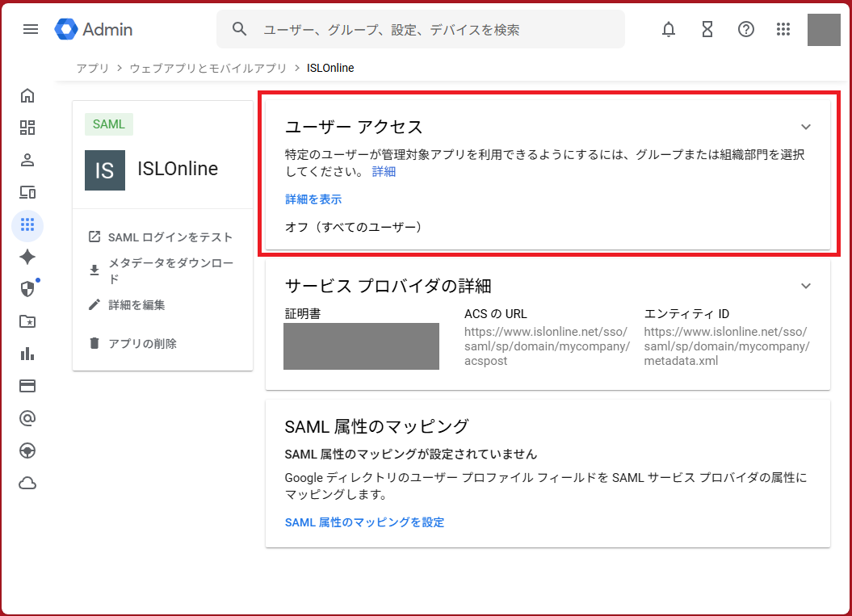Open the tasks hourglass icon
This screenshot has height=616, width=852.
pos(707,29)
